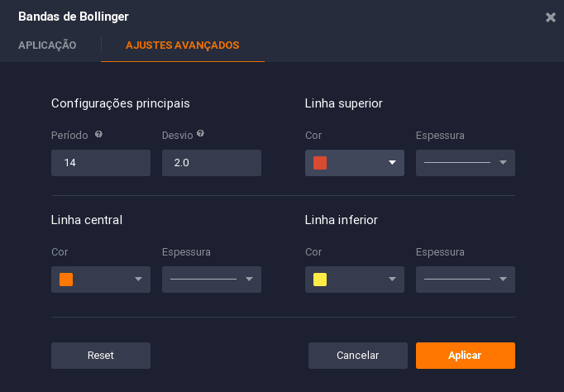The image size is (564, 392).
Task: Click the yellow Linha inferior color swatch
Action: [x=320, y=280]
